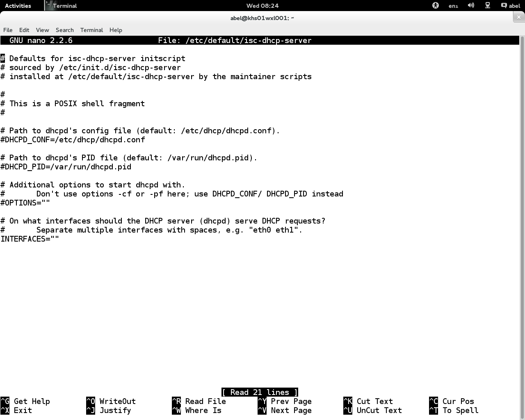Open the Terminal menu in menu bar
This screenshot has width=525, height=420.
point(91,30)
